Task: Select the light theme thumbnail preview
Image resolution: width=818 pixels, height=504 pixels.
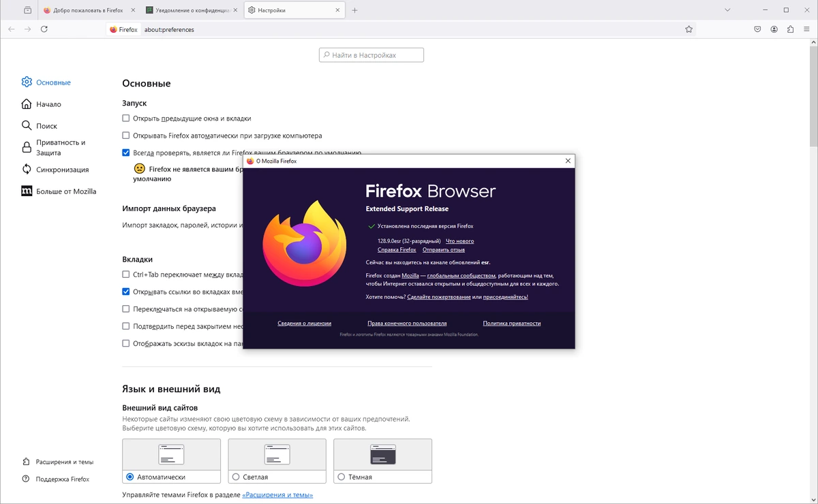Action: click(277, 454)
